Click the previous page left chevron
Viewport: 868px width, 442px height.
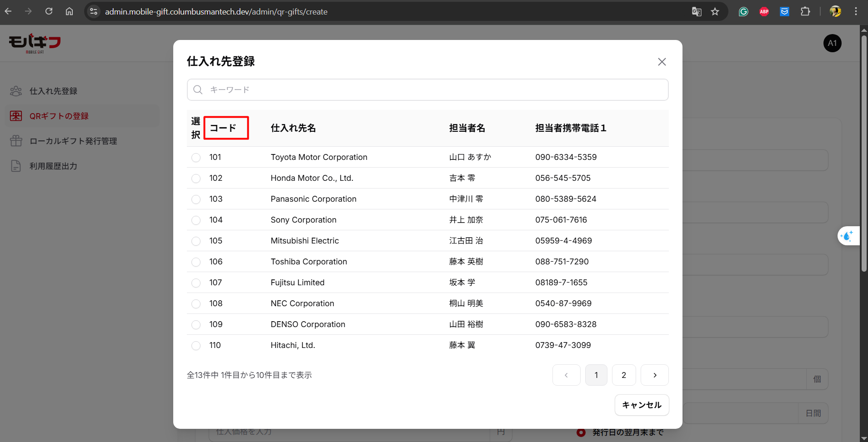(x=566, y=375)
